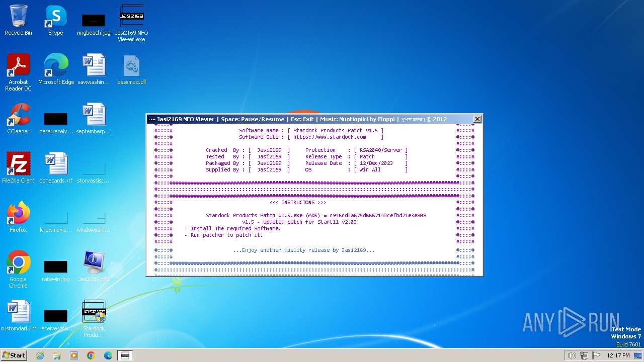Launch Skype from the desktop
The width and height of the screenshot is (644, 362).
56,20
